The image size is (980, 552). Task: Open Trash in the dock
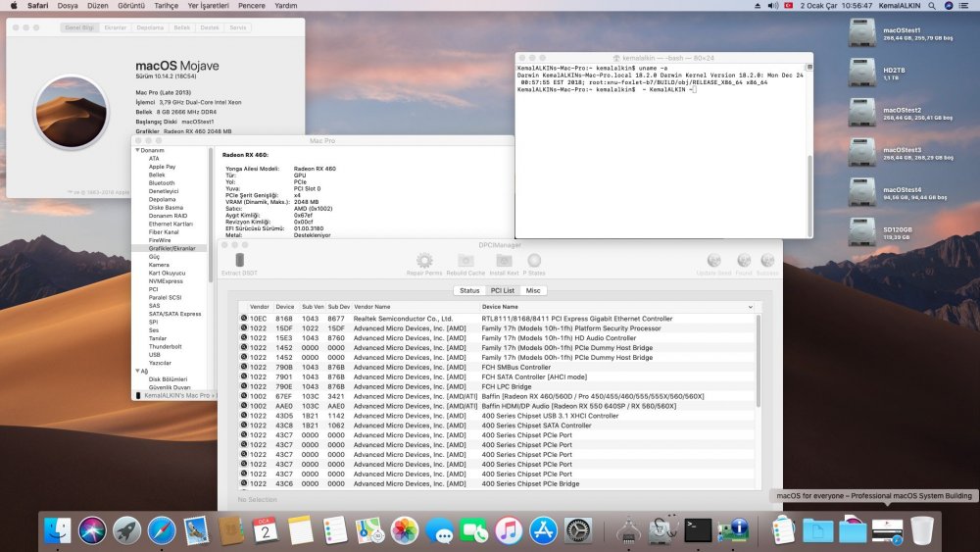pos(922,530)
